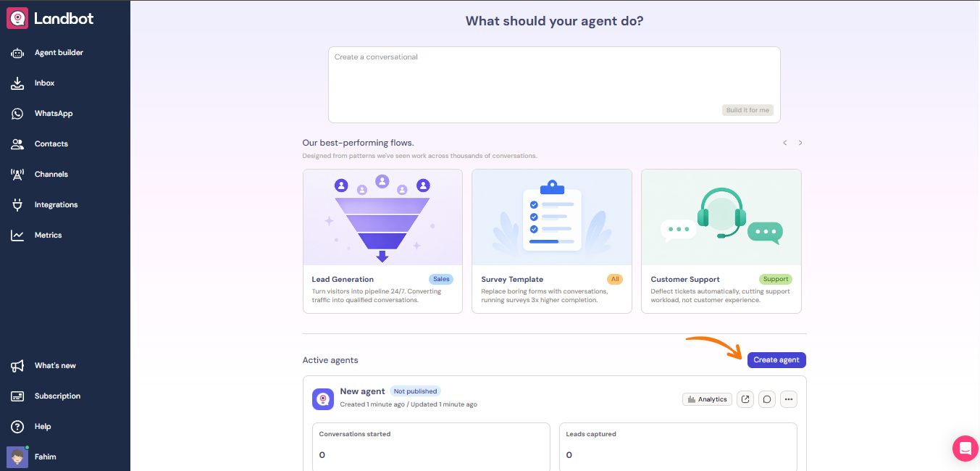Select the Channels antenna icon
Screen dimensions: 980x471
tap(17, 175)
